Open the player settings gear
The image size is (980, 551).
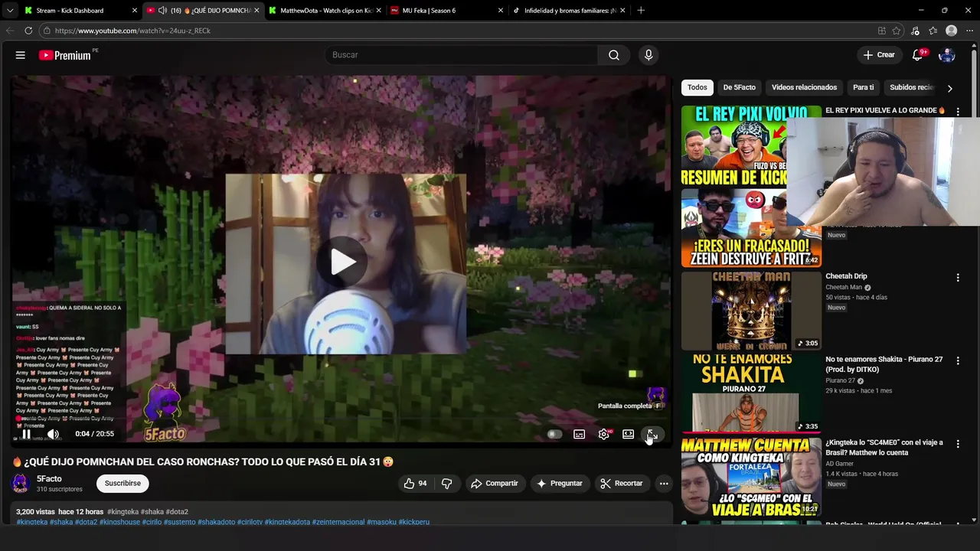604,434
